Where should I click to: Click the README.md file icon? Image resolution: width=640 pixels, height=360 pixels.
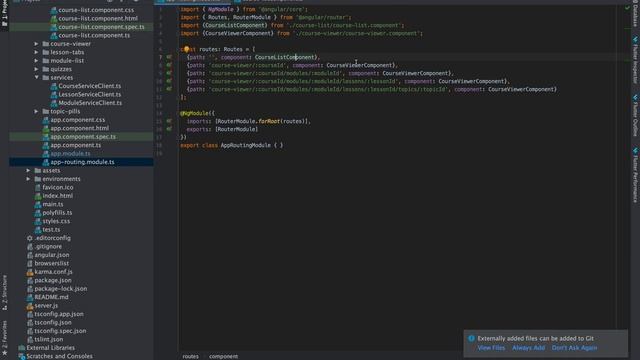coord(30,297)
